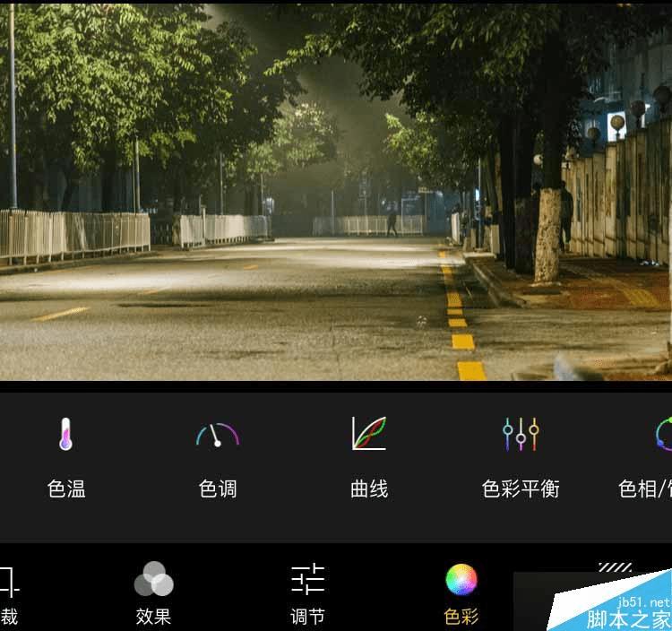Switch to the 效果 tab

(x=153, y=617)
